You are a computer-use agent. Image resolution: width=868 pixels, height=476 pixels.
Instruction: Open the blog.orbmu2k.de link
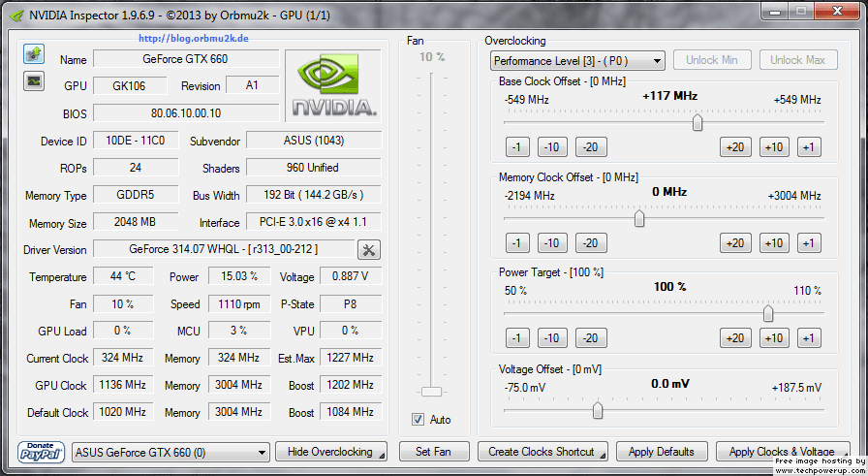pyautogui.click(x=193, y=38)
